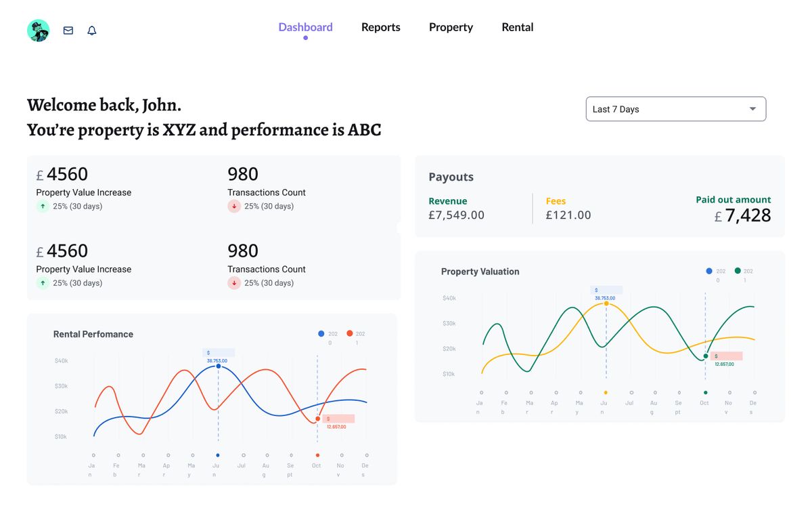Click blue 2020 legend dot in Rental Perfomance
812x508 pixels.
pos(321,333)
